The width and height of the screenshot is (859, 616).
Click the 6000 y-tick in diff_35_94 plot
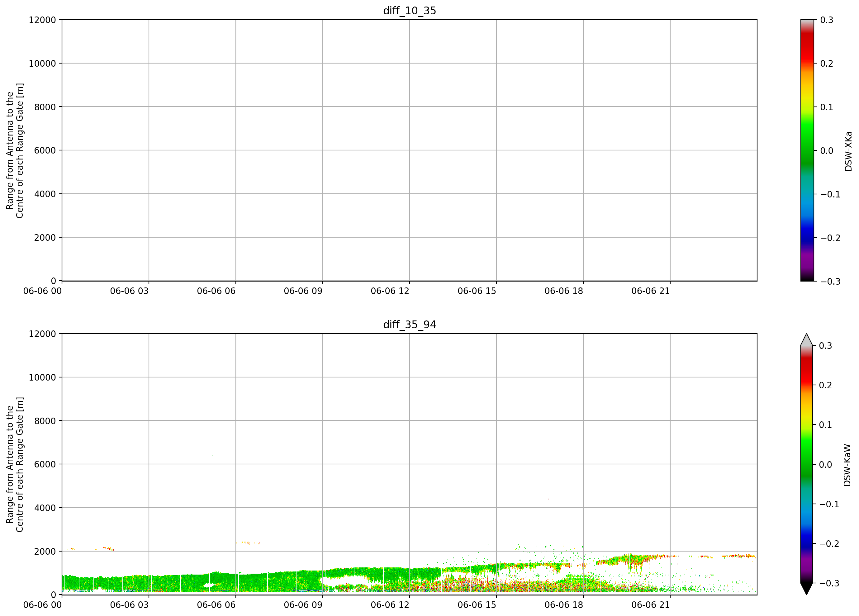[45, 464]
